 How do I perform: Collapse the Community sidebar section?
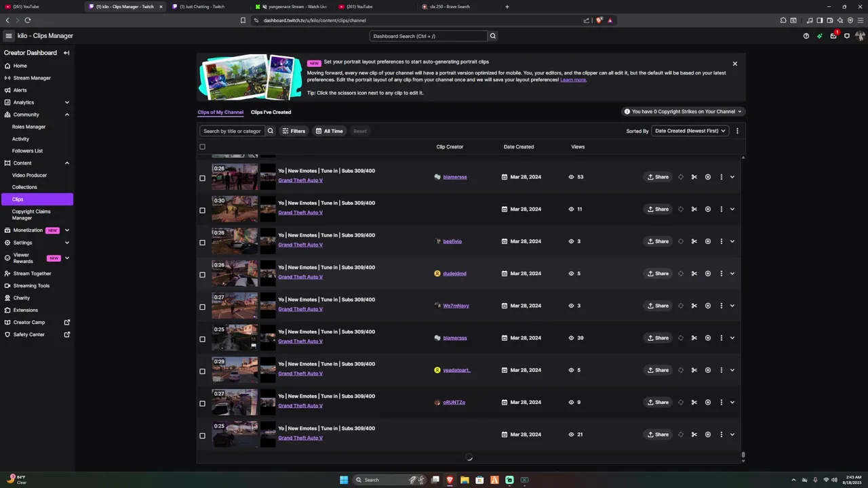click(67, 115)
